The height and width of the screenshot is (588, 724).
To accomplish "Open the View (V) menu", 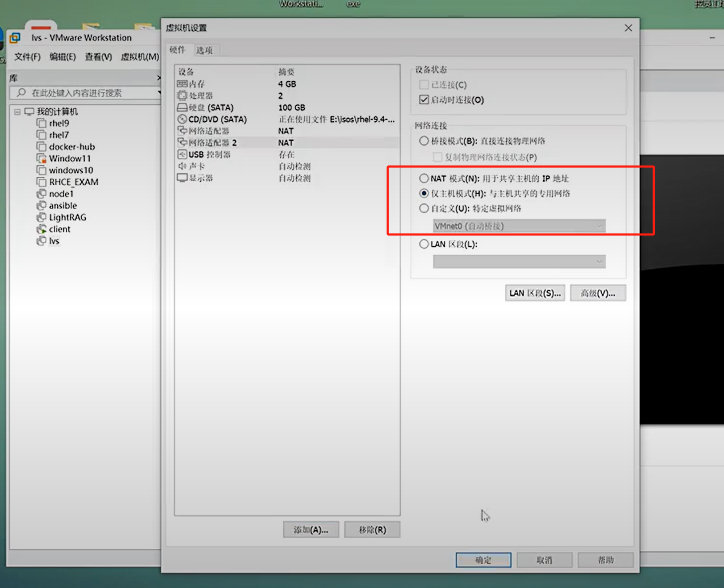I will tap(98, 57).
